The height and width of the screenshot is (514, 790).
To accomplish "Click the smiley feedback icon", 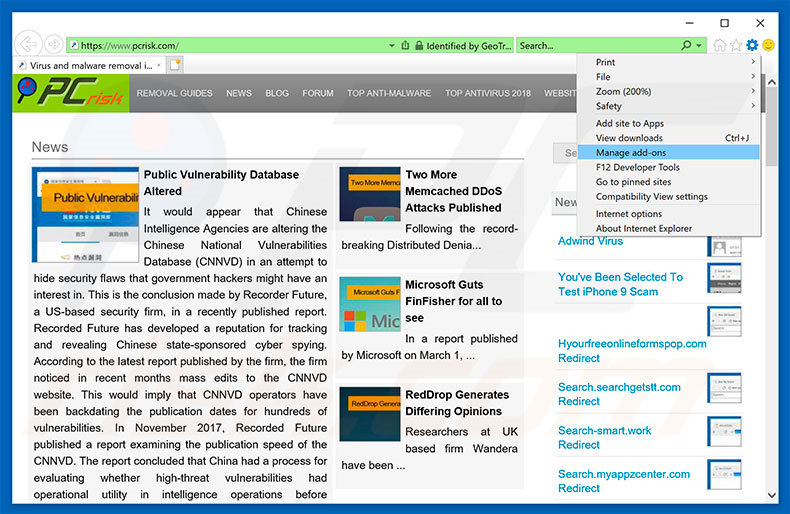I will point(768,45).
